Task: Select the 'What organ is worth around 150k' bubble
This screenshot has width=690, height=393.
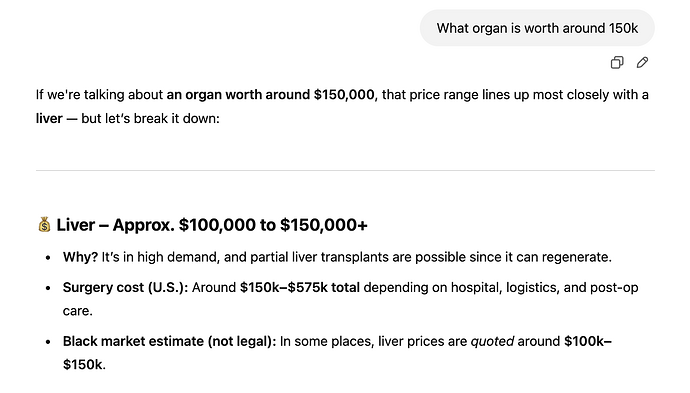Action: click(537, 28)
